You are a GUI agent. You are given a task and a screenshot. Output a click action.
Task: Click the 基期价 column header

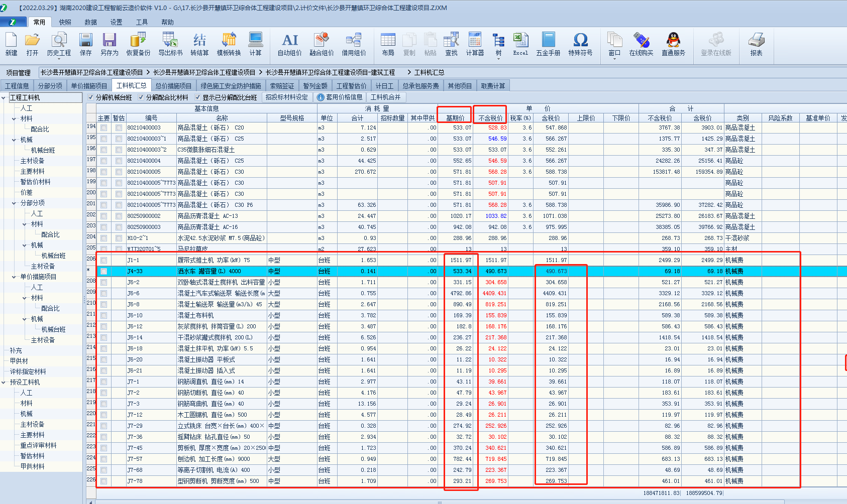455,118
